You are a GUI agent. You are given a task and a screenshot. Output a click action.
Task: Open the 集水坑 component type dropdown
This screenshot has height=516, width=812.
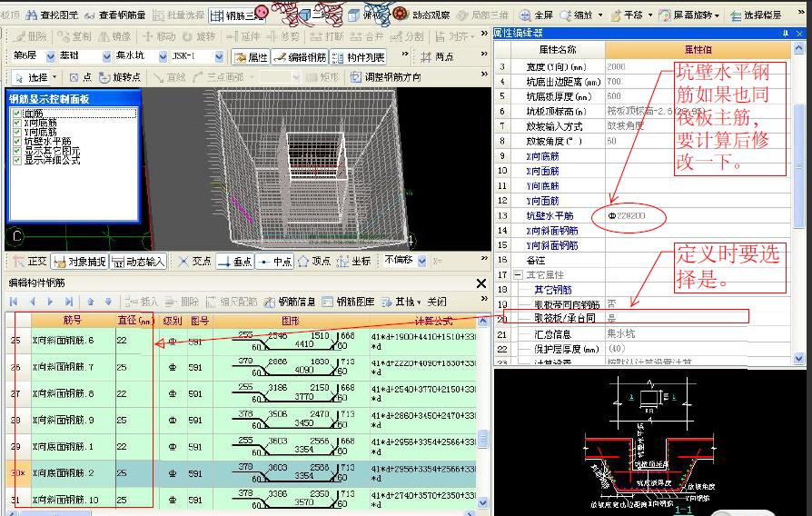coord(163,56)
